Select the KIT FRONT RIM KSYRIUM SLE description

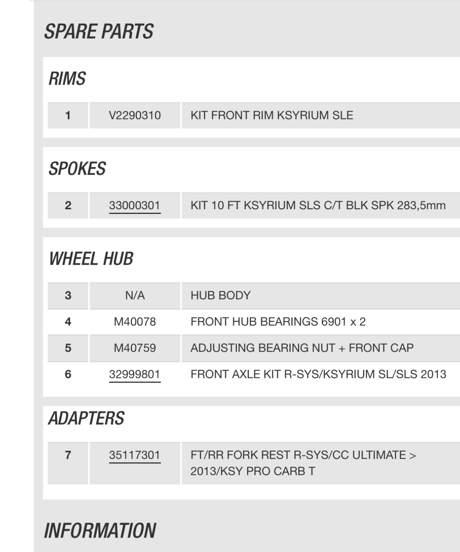272,115
